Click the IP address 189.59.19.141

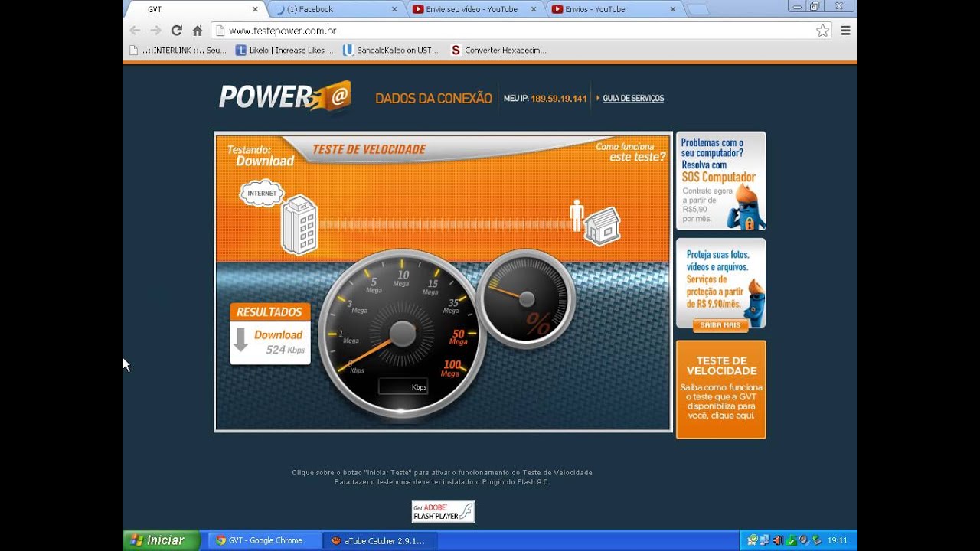coord(559,99)
